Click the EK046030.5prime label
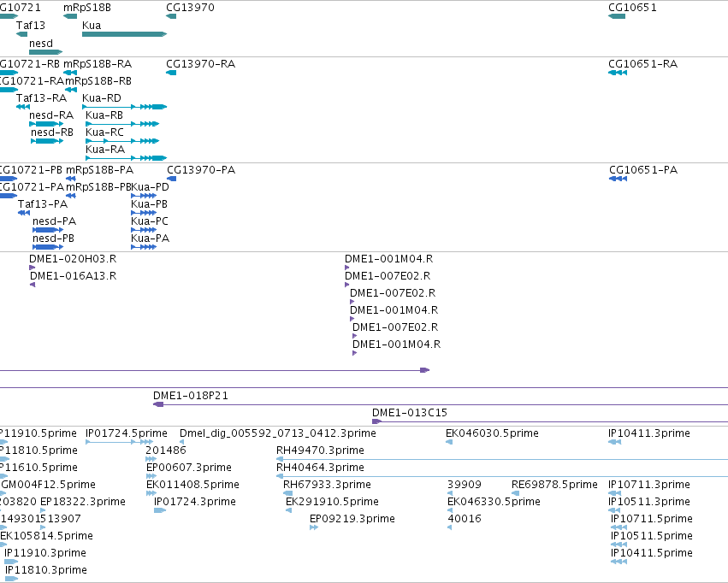The image size is (728, 583). [x=493, y=433]
